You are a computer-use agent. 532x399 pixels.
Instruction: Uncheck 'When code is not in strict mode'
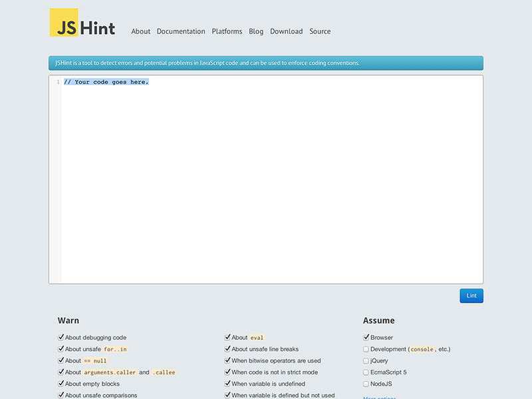point(227,372)
